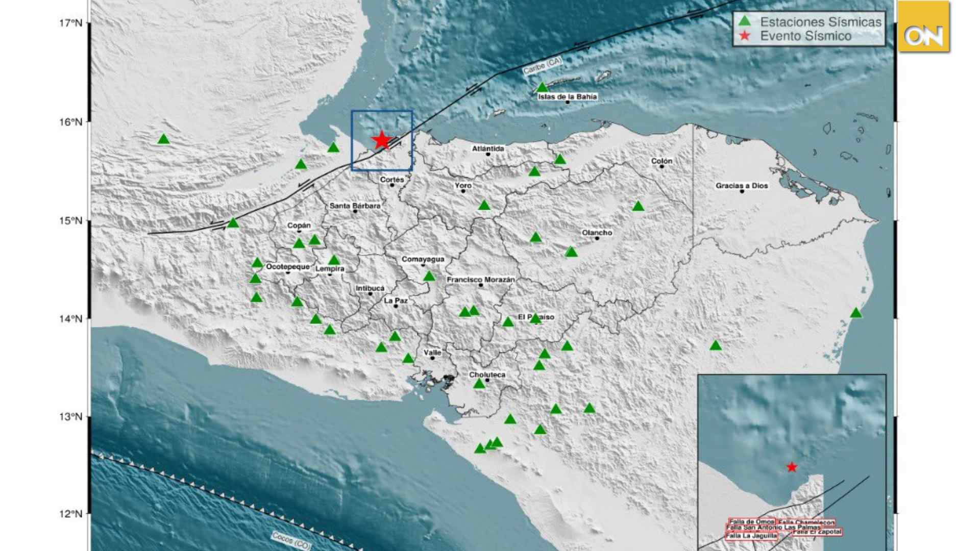Click the 16°N latitude axis label

pyautogui.click(x=70, y=122)
